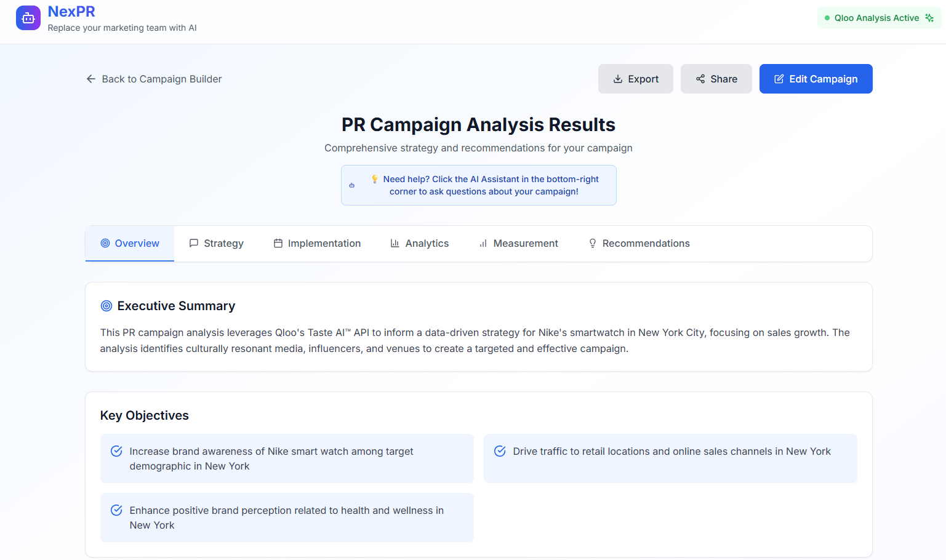Go to the Measurement tab
946x560 pixels.
[518, 244]
